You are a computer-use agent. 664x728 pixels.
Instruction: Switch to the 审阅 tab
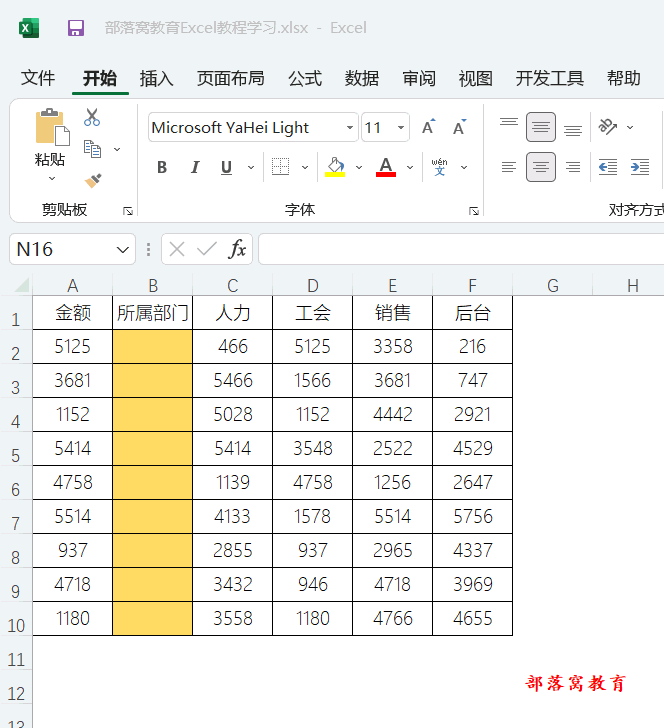coord(419,78)
